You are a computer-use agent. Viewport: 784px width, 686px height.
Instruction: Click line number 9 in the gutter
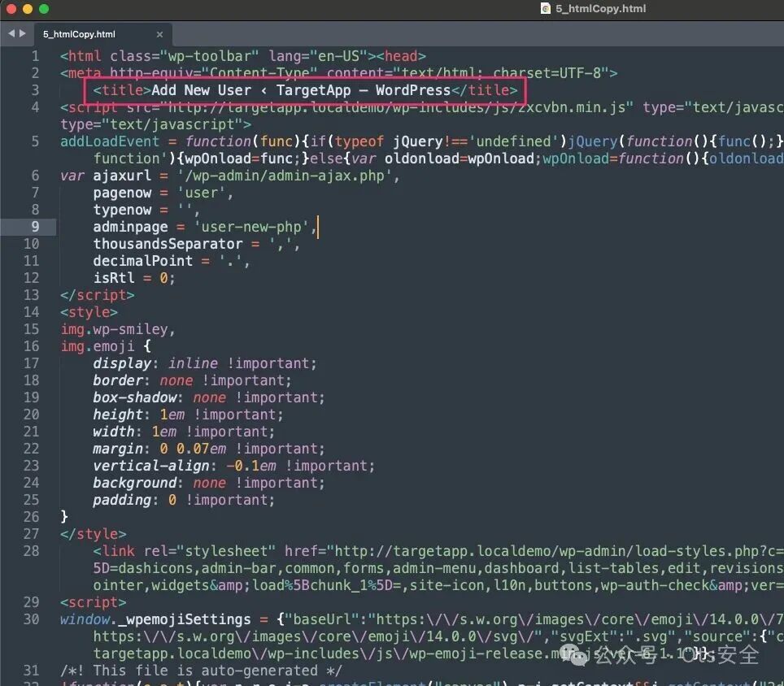[x=35, y=227]
